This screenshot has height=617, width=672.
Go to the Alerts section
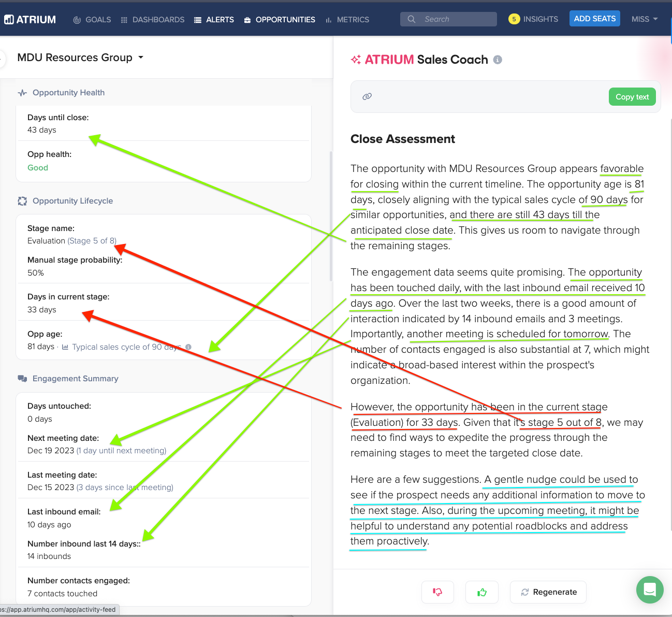tap(214, 20)
